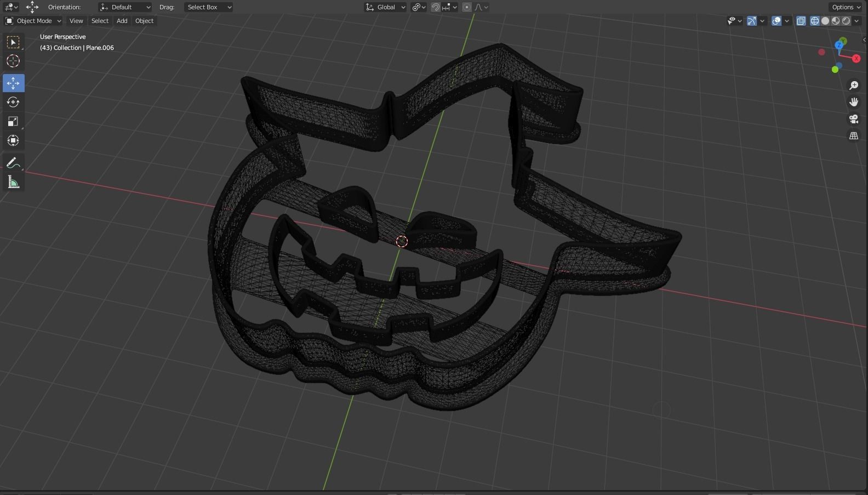Toggle snapping magnet
Viewport: 868px width, 495px height.
tap(436, 7)
